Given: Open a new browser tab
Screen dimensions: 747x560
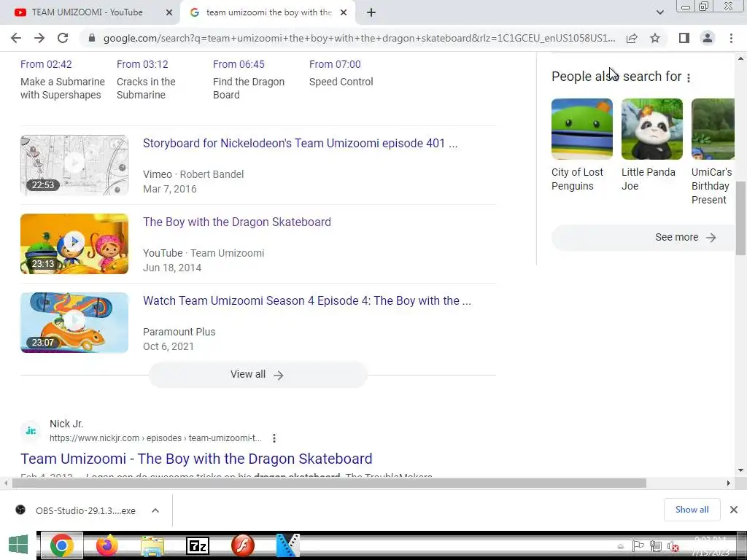Looking at the screenshot, I should point(371,12).
